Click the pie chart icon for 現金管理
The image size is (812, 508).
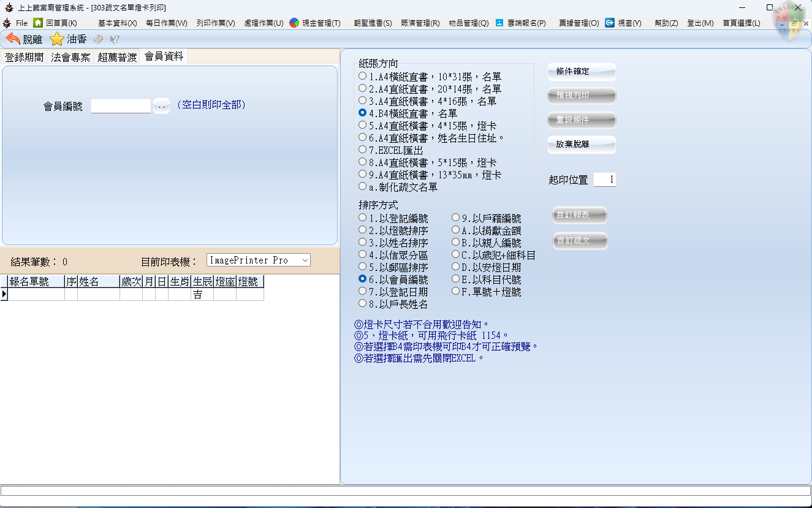tap(294, 23)
